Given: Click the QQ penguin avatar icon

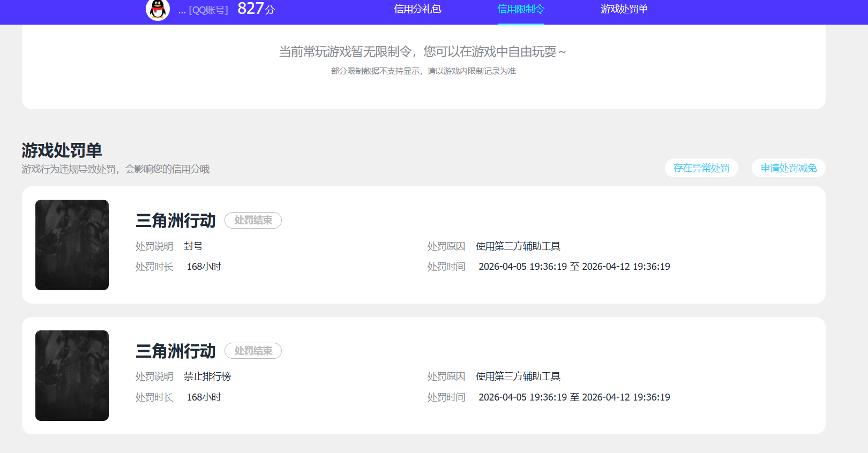Looking at the screenshot, I should 158,9.
